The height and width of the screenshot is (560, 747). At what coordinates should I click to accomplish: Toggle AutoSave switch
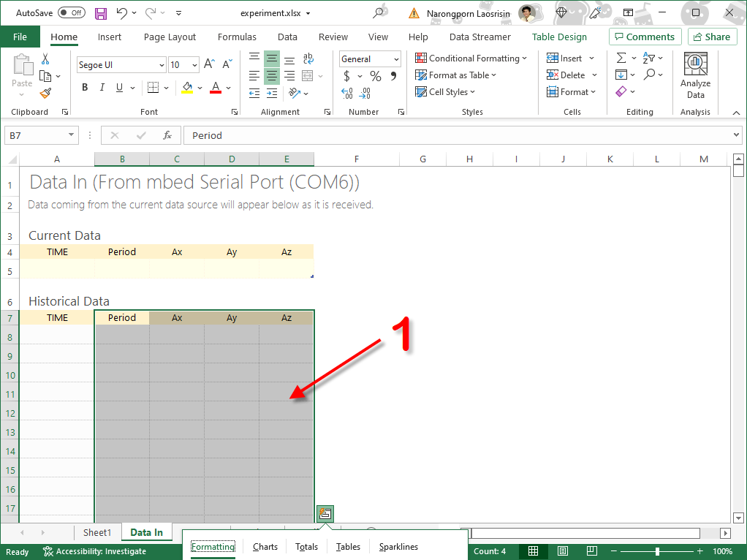click(x=72, y=13)
